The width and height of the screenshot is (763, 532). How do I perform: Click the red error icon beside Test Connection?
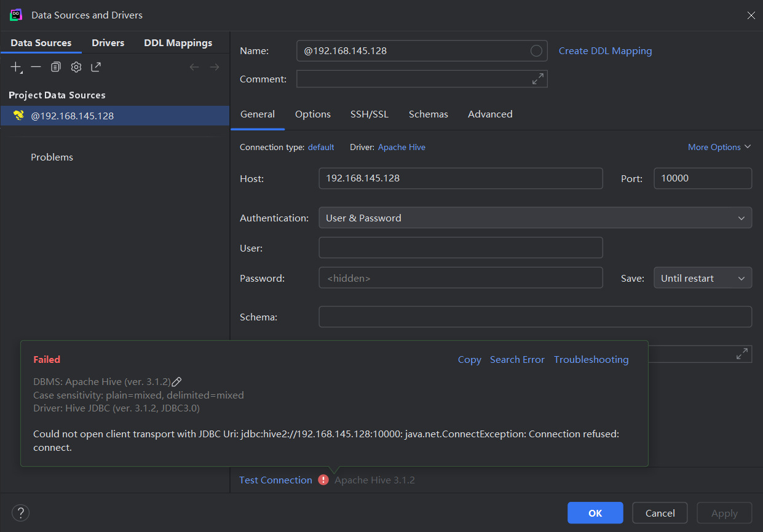click(323, 480)
